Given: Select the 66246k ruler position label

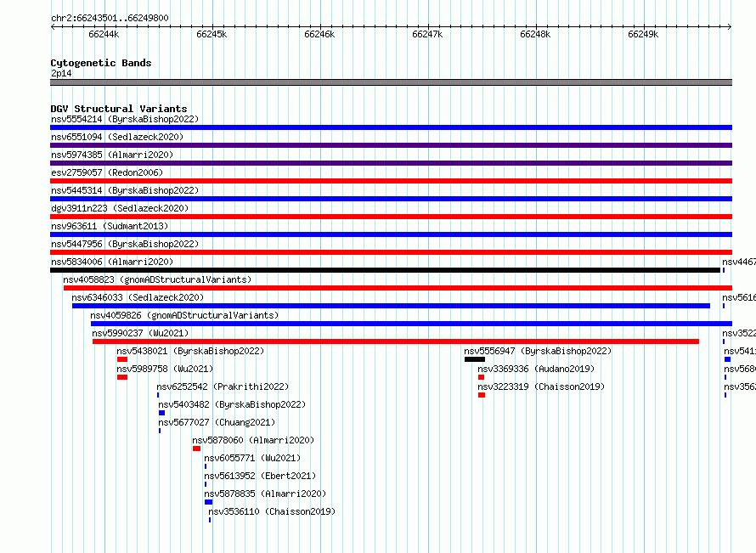Looking at the screenshot, I should click(319, 34).
